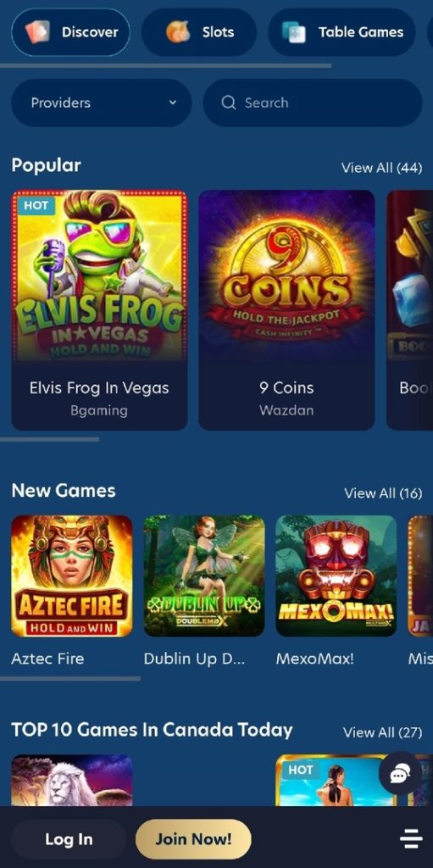Screen dimensions: 433x868
Task: Click the Slots cherry icon
Action: pos(178,32)
